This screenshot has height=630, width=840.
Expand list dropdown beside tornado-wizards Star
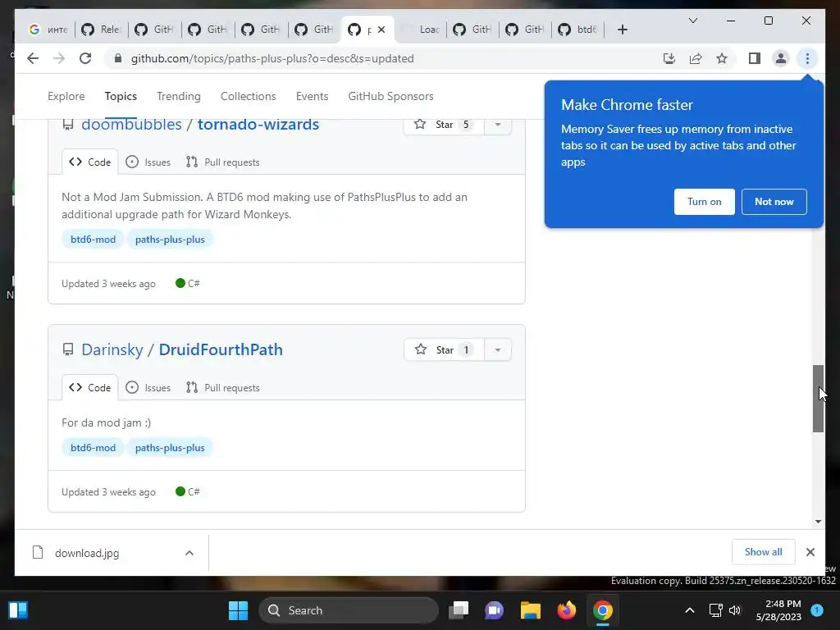(x=498, y=125)
